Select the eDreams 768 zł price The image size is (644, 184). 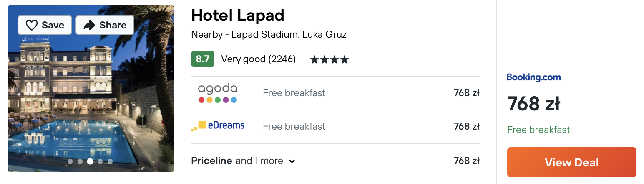pos(467,126)
